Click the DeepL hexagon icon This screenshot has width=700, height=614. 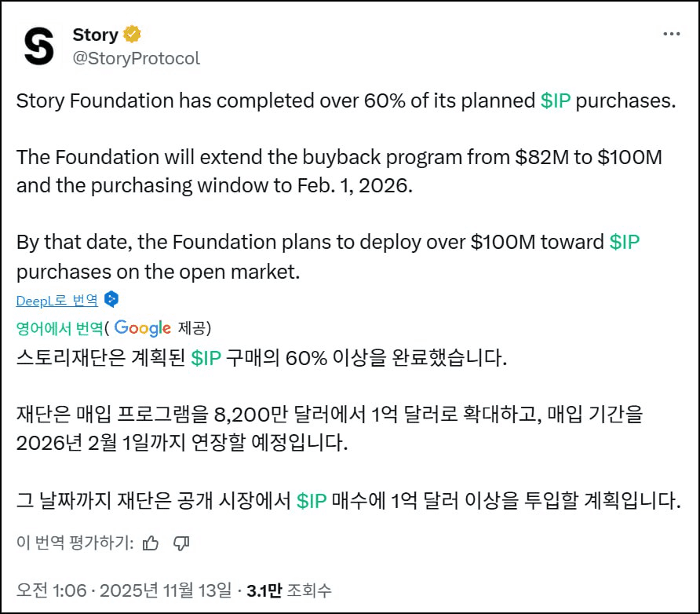point(111,299)
